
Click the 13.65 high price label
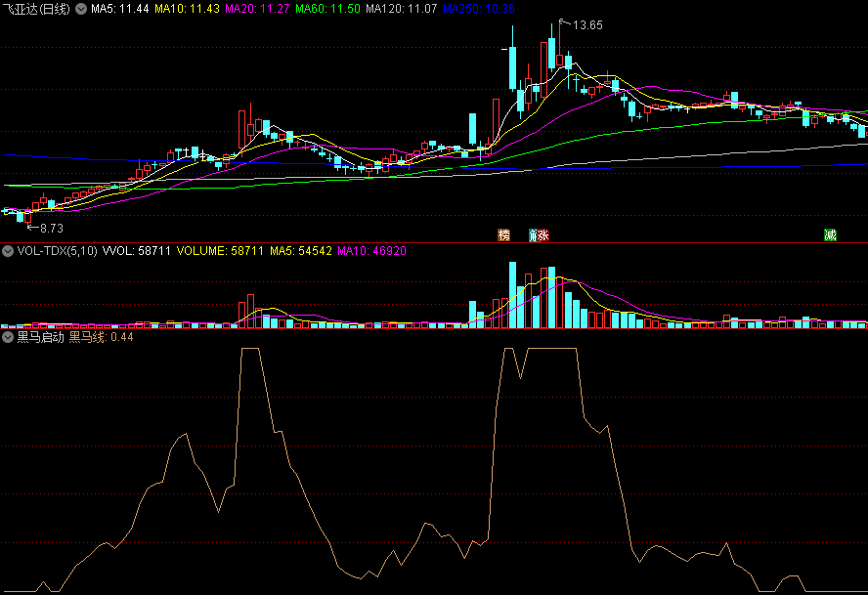pos(587,24)
